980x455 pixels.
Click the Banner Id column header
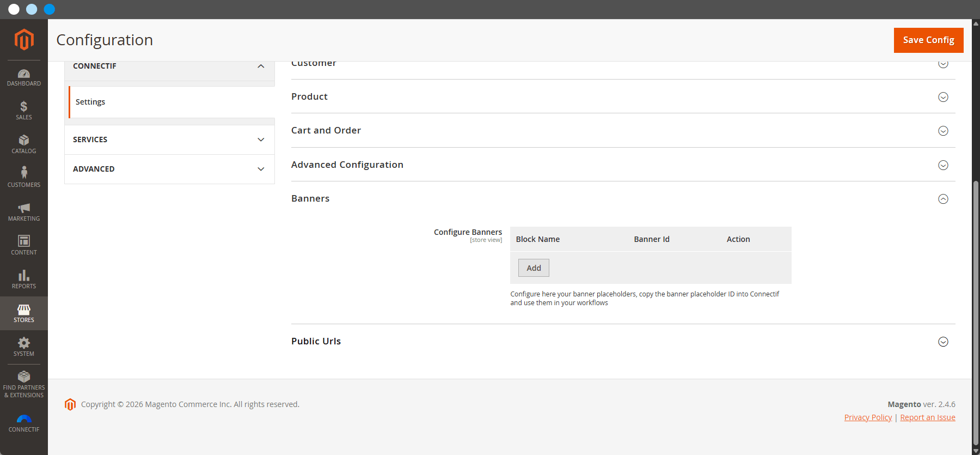point(652,239)
